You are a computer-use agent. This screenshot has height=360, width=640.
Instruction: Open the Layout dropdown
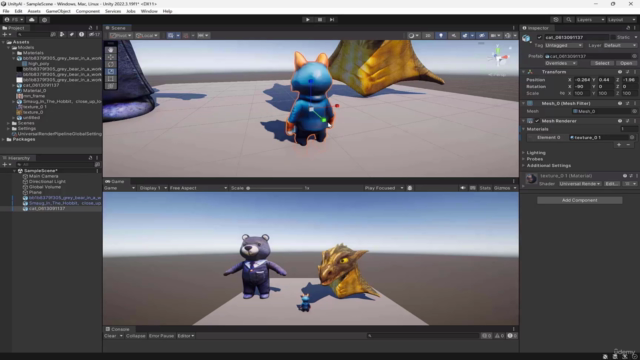(x=621, y=20)
